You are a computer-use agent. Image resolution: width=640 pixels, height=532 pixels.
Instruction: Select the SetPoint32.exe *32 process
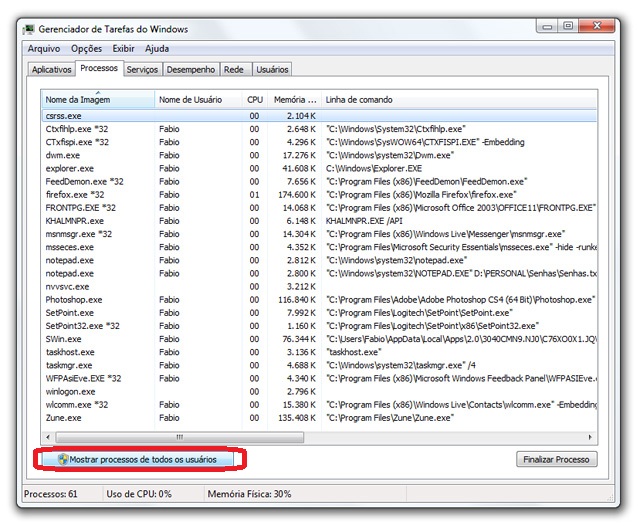pyautogui.click(x=319, y=326)
